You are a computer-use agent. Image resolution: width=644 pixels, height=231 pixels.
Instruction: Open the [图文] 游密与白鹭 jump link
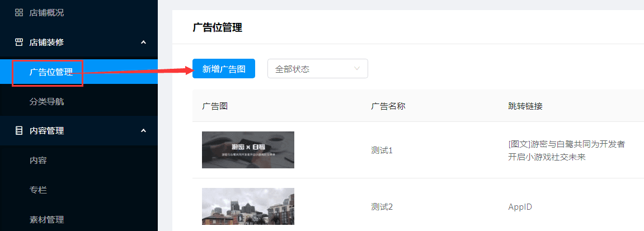[563, 150]
